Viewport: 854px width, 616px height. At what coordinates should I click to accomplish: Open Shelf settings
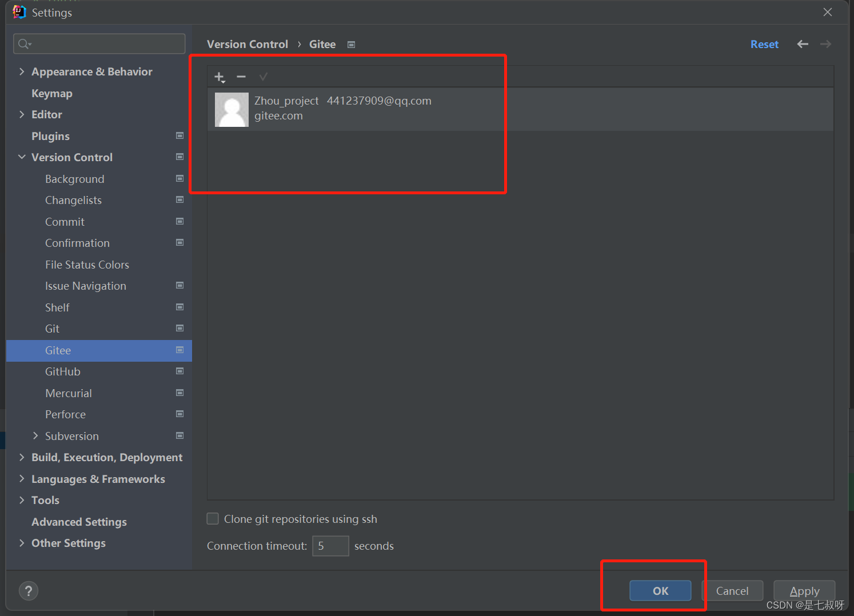coord(57,307)
